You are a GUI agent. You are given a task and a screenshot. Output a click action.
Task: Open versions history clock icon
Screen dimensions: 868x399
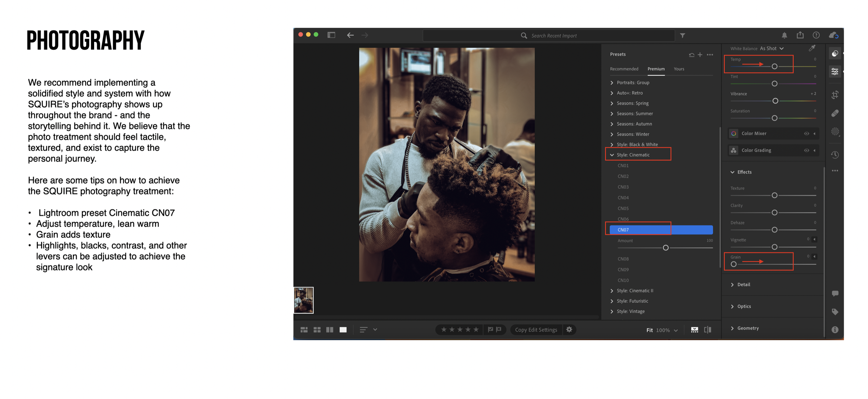tap(835, 155)
